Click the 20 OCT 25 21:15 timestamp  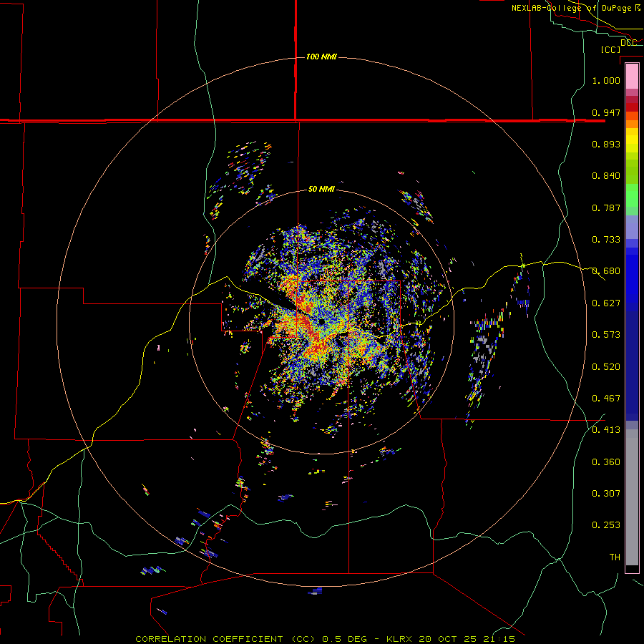(x=467, y=639)
